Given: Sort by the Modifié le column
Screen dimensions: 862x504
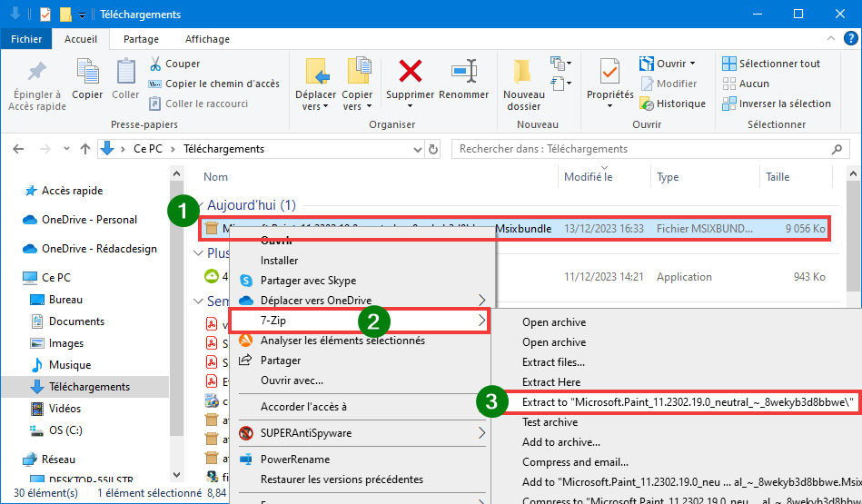Looking at the screenshot, I should (589, 177).
